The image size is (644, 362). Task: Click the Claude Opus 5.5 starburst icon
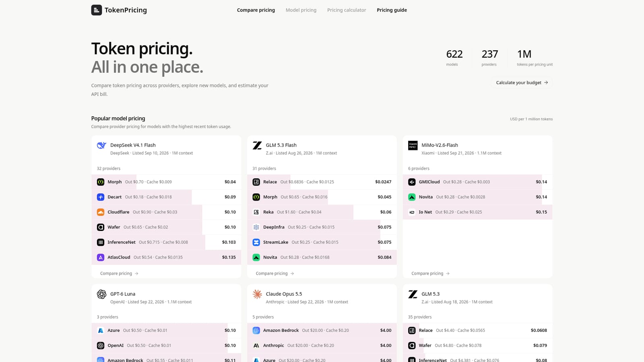point(257,294)
